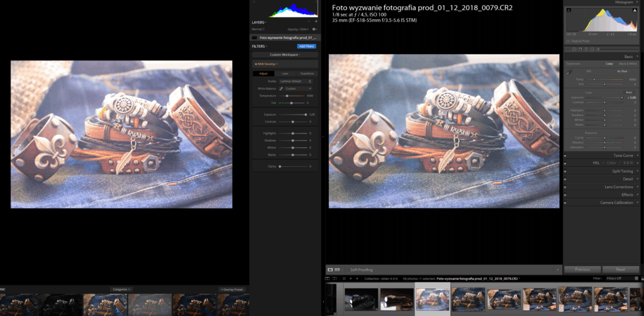Switch to the Transform tab
644x316 pixels.
point(307,74)
